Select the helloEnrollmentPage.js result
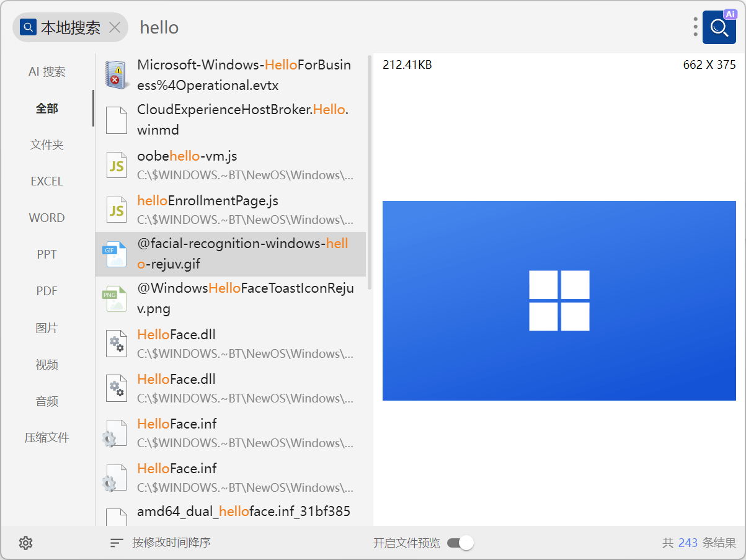The width and height of the screenshot is (746, 560). [x=231, y=210]
